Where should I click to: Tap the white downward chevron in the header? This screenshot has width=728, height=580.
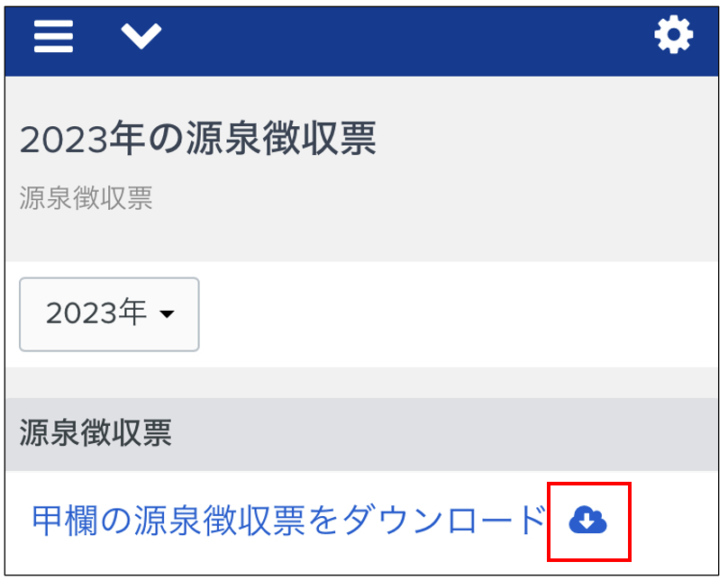pyautogui.click(x=141, y=36)
